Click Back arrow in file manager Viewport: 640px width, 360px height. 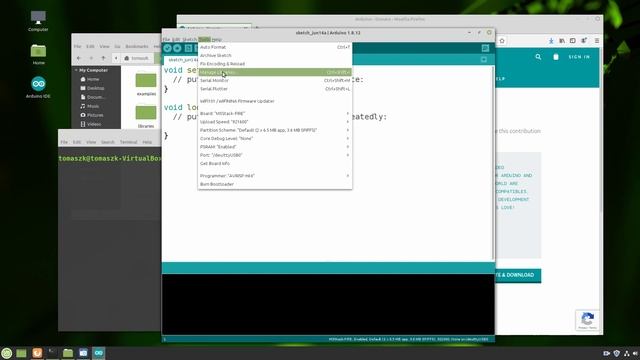79,58
